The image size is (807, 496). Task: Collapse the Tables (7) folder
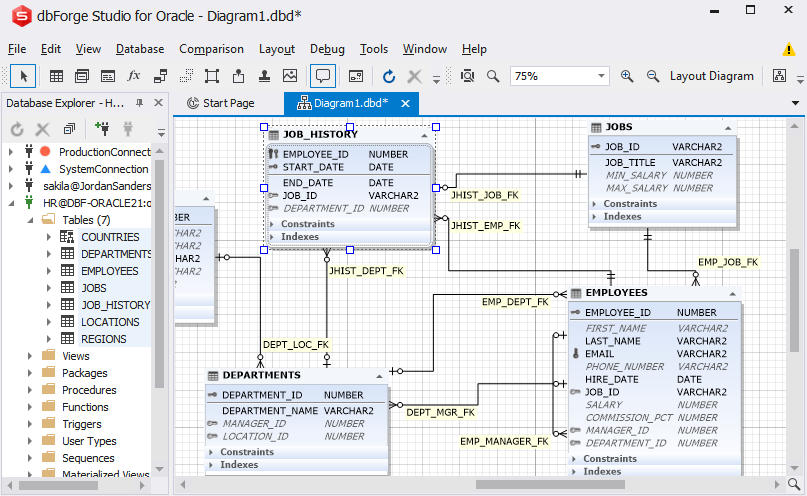point(30,220)
